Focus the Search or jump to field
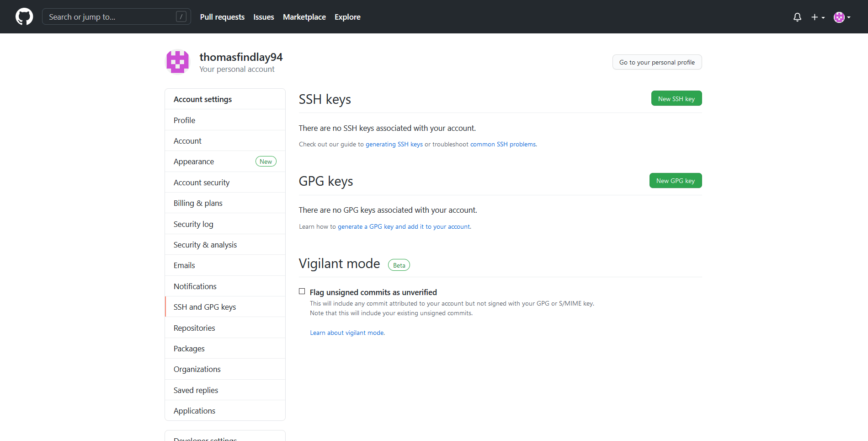868x441 pixels. [x=117, y=17]
